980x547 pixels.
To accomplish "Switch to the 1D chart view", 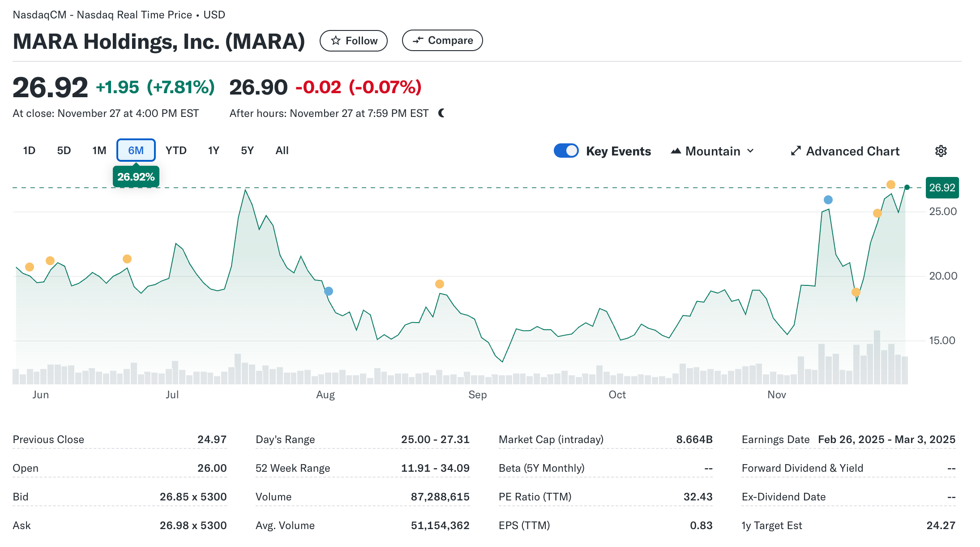I will pyautogui.click(x=29, y=151).
